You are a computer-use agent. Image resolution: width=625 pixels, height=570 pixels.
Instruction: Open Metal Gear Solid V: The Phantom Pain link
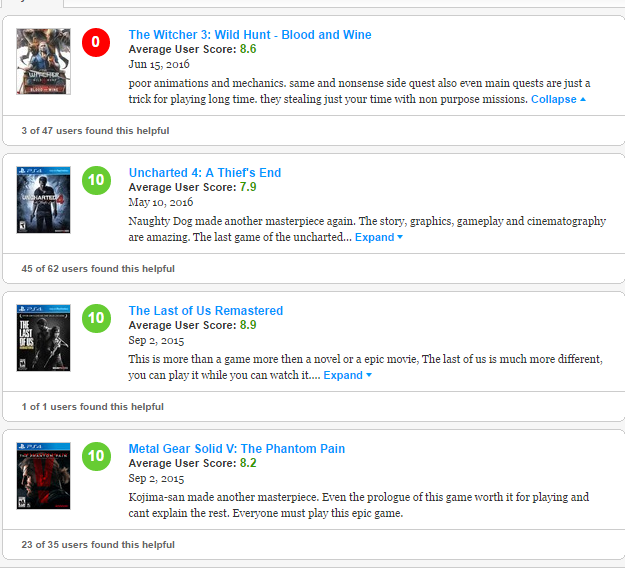237,448
